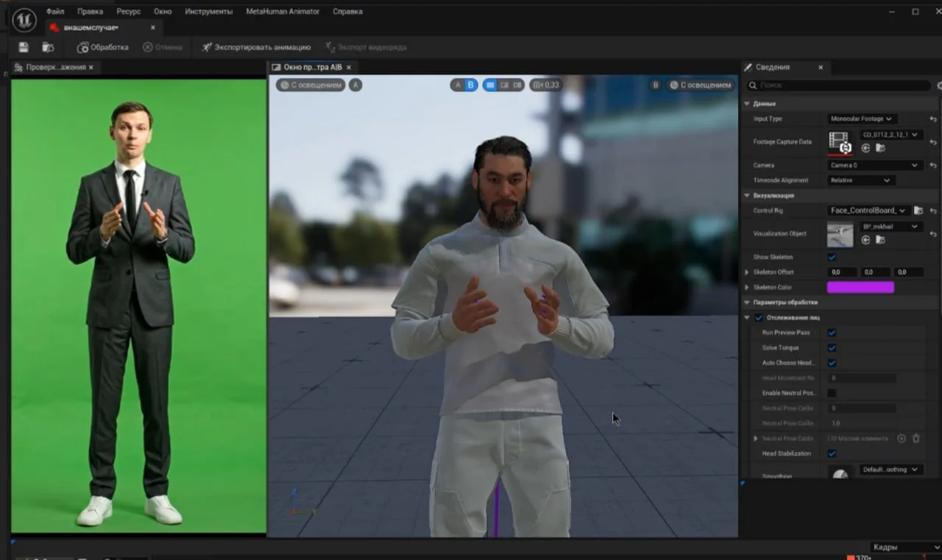Click the A view label next to left lighting
Viewport: 942px width, 560px height.
coord(355,85)
